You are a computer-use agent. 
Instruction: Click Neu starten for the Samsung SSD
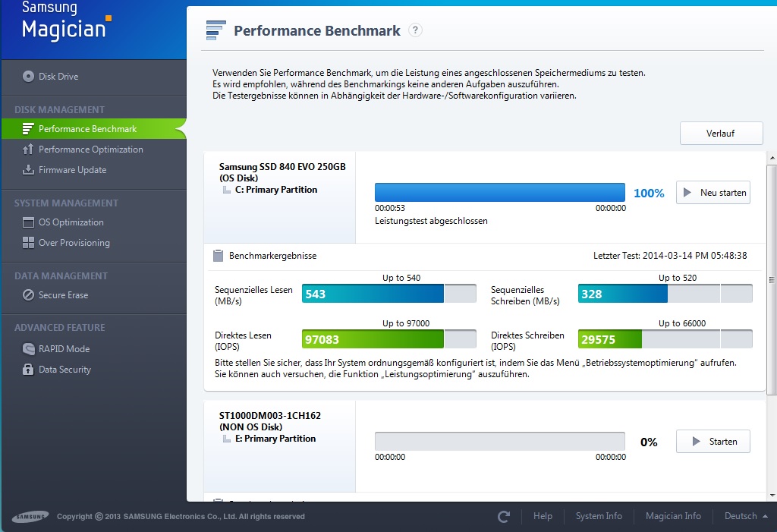click(x=713, y=192)
